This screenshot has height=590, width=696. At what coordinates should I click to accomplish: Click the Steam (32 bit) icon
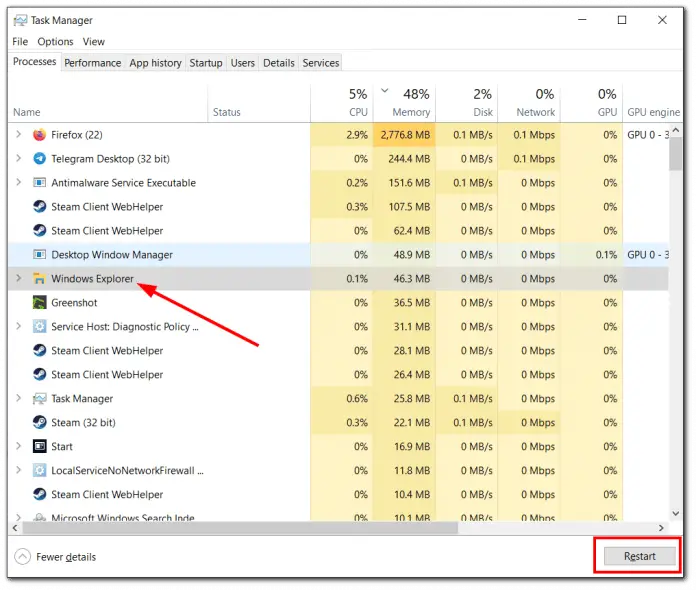click(40, 422)
